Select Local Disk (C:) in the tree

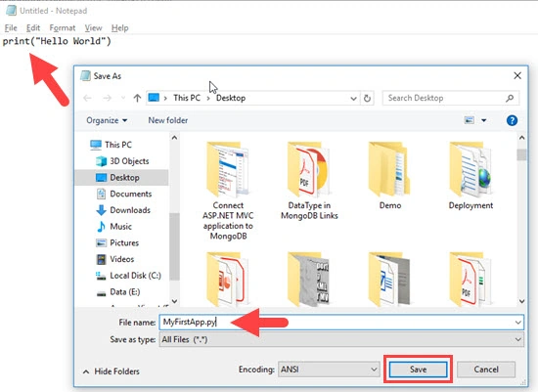(128, 276)
